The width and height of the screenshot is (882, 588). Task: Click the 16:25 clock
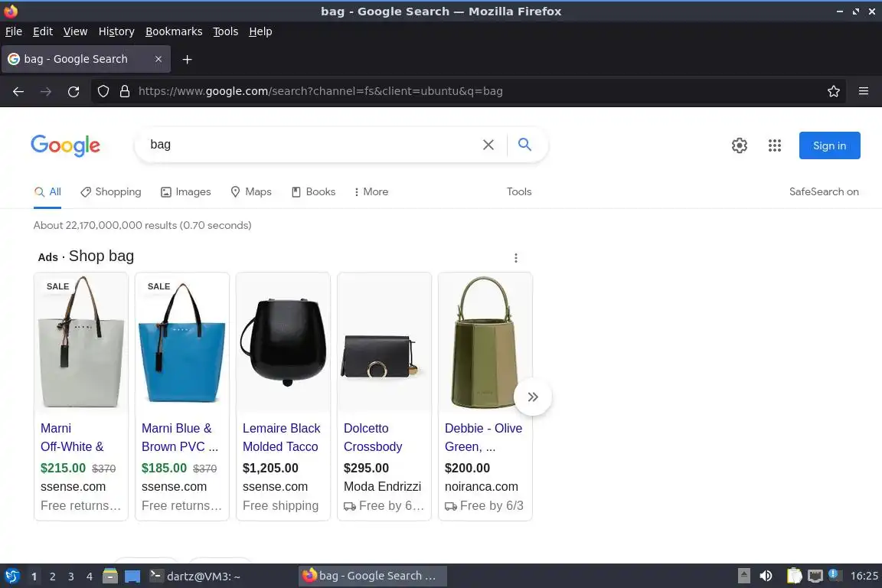[864, 576]
